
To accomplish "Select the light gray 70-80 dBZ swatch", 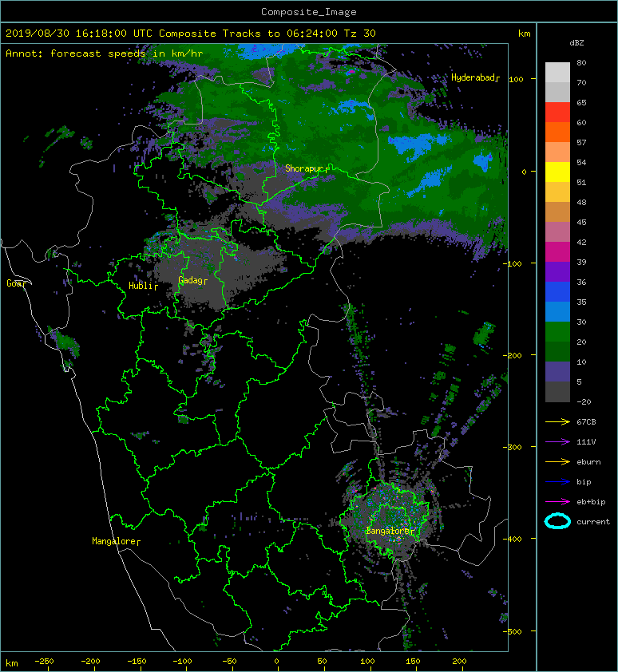I will pos(557,73).
